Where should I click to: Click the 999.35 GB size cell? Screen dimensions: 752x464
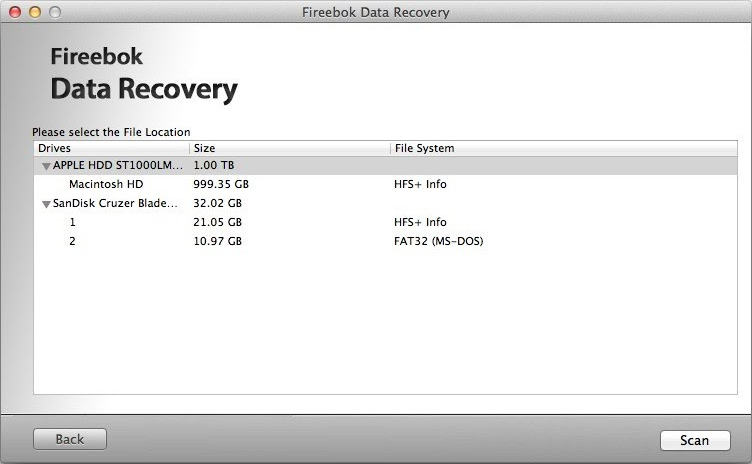pyautogui.click(x=221, y=184)
